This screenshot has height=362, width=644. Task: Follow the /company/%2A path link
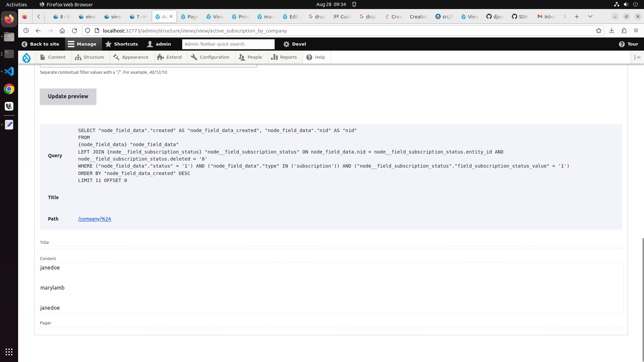tap(95, 219)
